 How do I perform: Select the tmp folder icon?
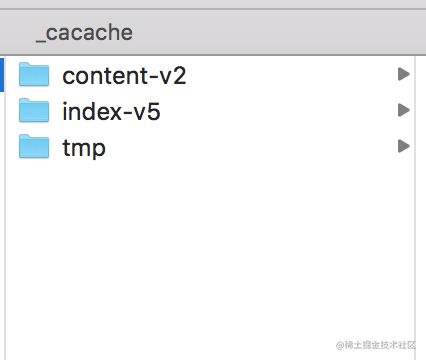coord(34,146)
